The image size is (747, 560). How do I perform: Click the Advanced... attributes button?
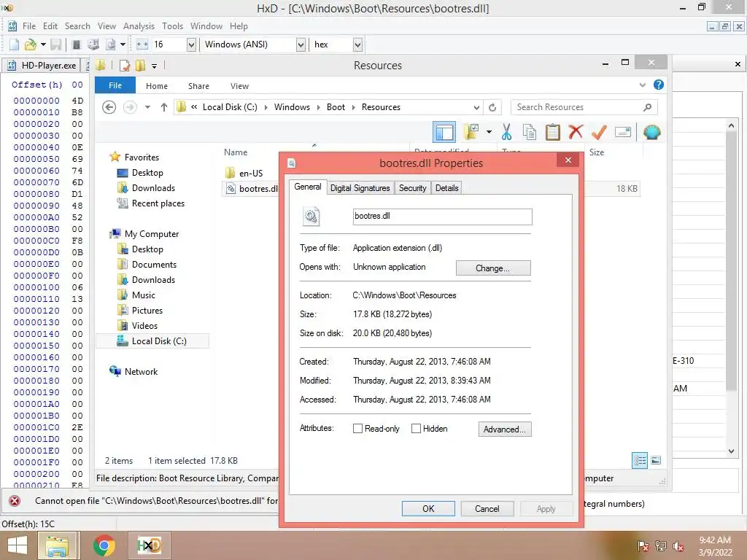(505, 429)
